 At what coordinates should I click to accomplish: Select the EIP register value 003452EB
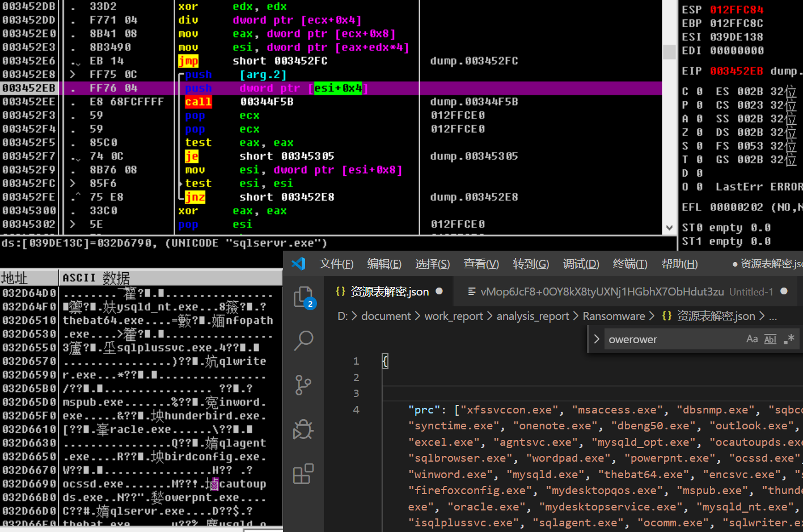(737, 71)
